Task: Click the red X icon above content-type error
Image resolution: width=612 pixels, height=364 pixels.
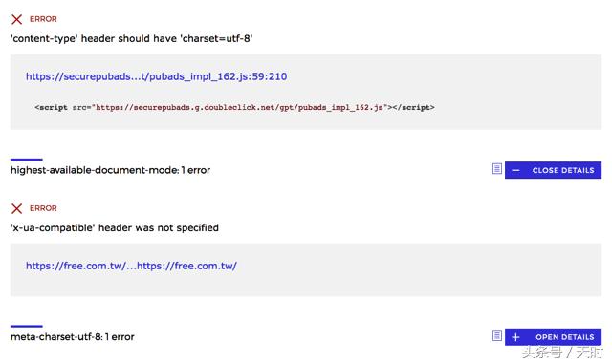Action: [17, 19]
